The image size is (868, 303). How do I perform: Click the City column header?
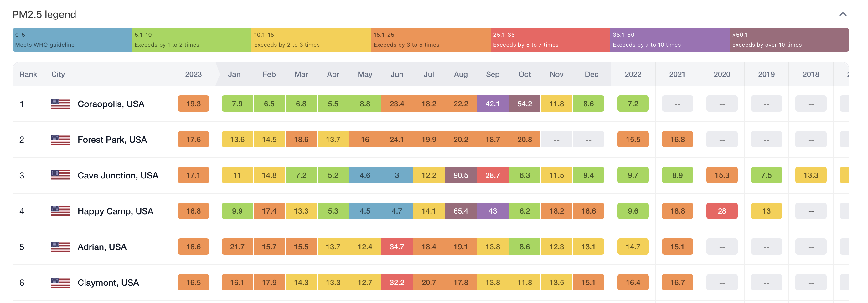coord(58,74)
